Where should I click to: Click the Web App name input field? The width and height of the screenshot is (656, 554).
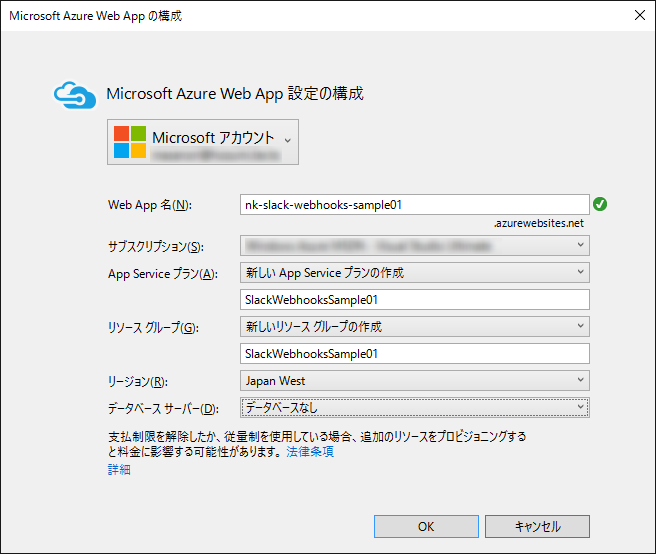pos(415,205)
